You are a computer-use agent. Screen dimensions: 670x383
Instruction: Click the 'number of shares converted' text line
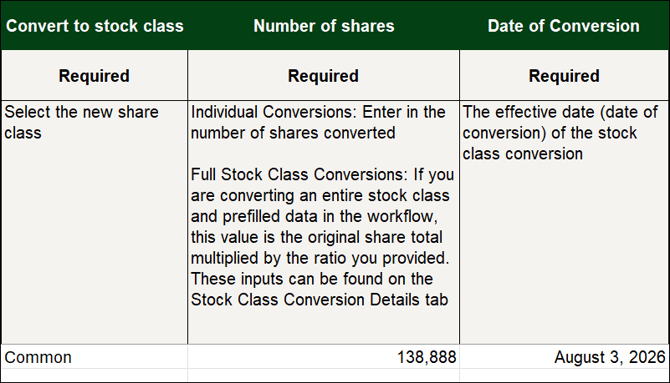pyautogui.click(x=293, y=133)
